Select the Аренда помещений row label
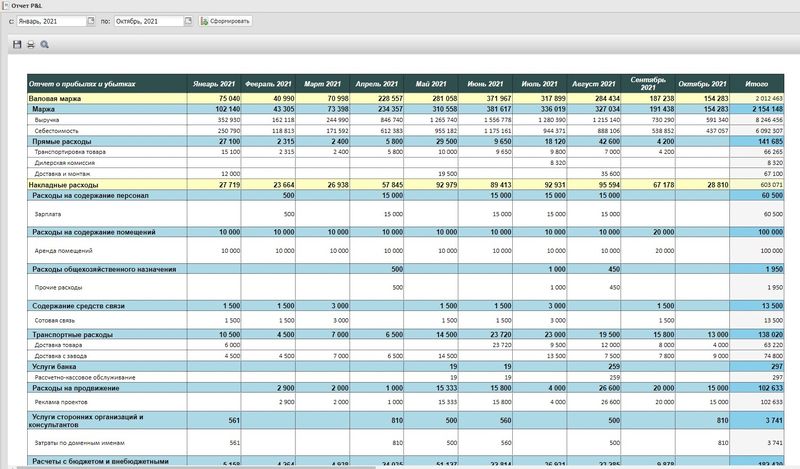The image size is (800, 469). pos(64,251)
